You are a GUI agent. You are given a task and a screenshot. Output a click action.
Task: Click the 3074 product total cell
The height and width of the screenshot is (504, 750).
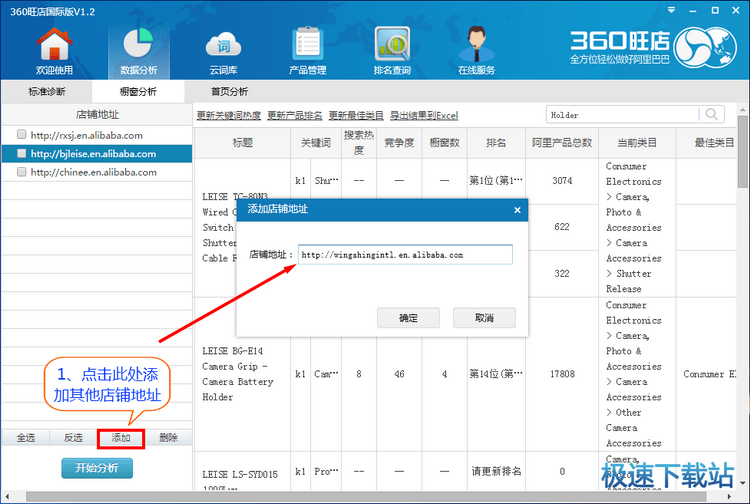click(x=562, y=181)
